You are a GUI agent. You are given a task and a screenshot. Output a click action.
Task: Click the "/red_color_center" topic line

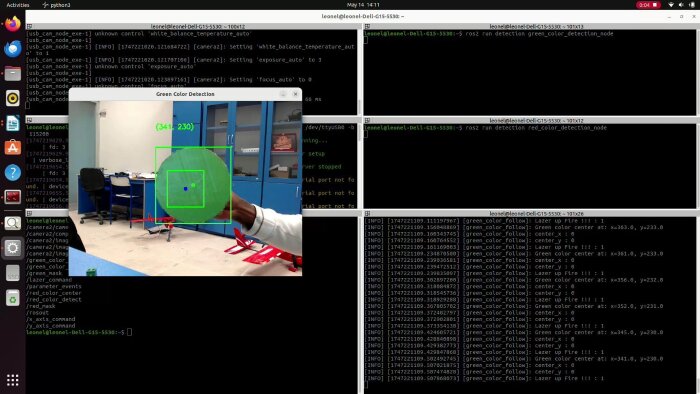54,293
